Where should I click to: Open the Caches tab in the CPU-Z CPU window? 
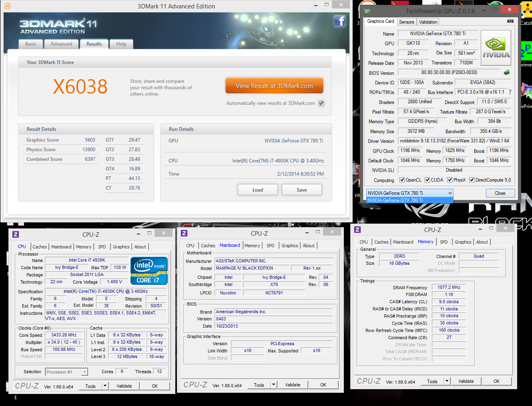(40, 247)
